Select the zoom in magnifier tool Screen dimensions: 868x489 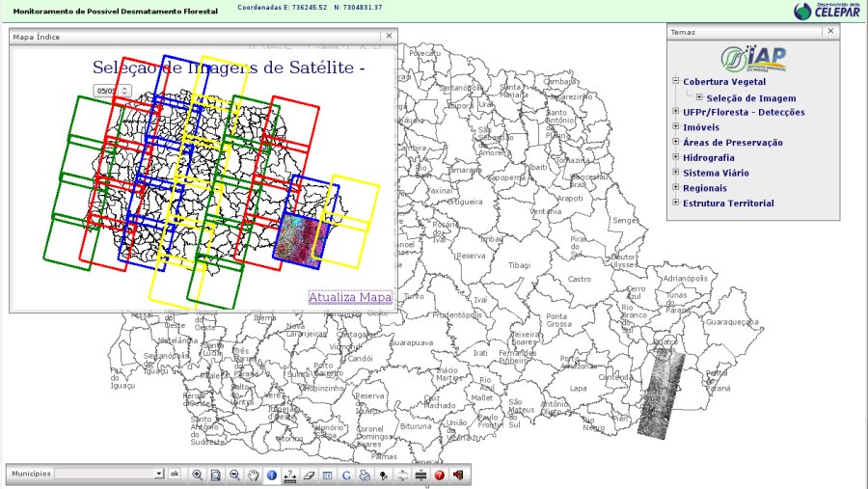(x=198, y=475)
